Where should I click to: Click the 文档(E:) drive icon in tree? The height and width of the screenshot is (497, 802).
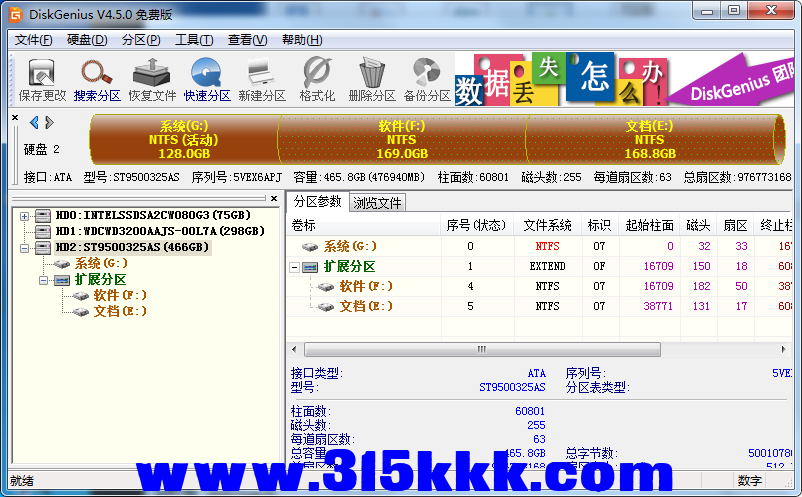[x=81, y=312]
